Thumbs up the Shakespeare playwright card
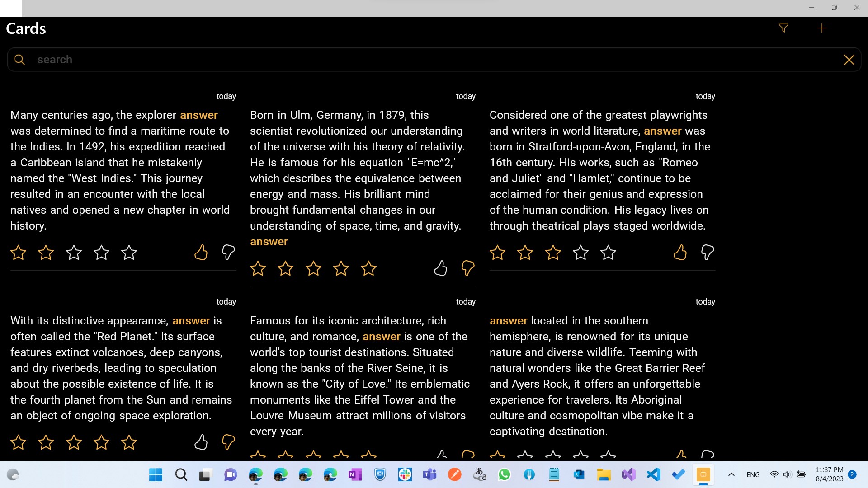The height and width of the screenshot is (488, 868). tap(680, 253)
